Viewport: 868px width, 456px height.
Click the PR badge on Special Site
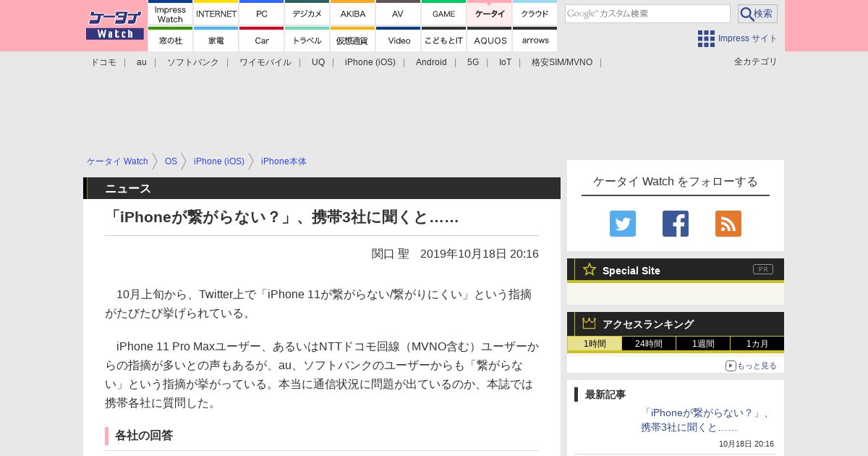click(x=763, y=269)
